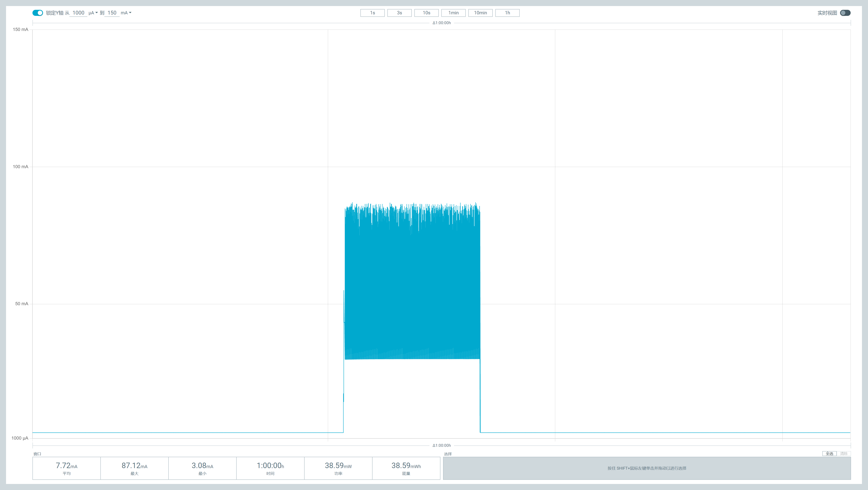This screenshot has width=868, height=490.
Task: Click the 窗口 window section label
Action: click(x=37, y=454)
